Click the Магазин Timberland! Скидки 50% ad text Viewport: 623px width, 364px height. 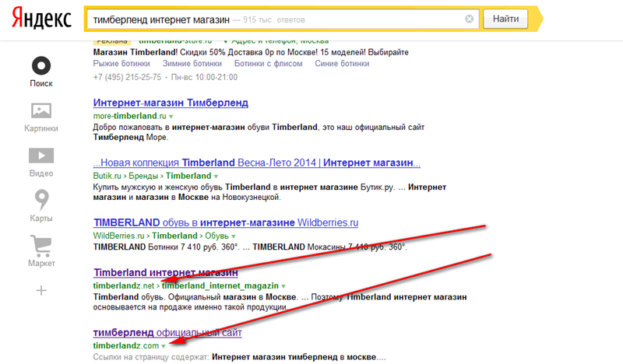(251, 52)
